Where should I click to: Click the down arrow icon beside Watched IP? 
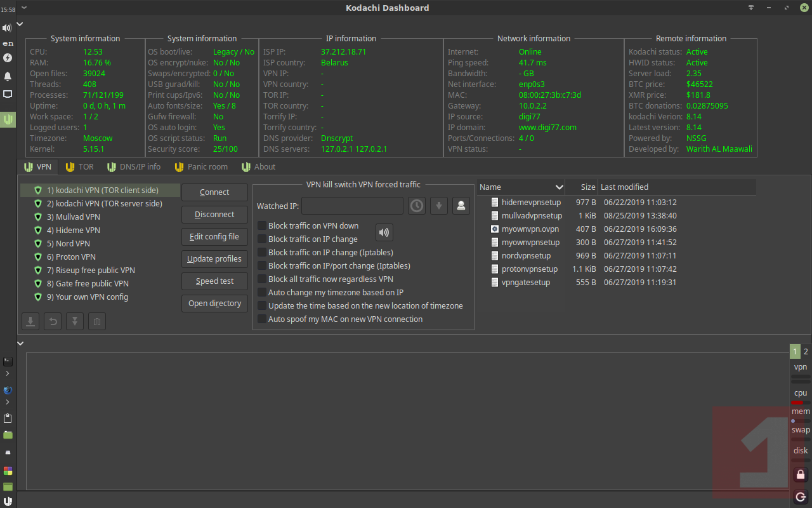[x=439, y=206]
